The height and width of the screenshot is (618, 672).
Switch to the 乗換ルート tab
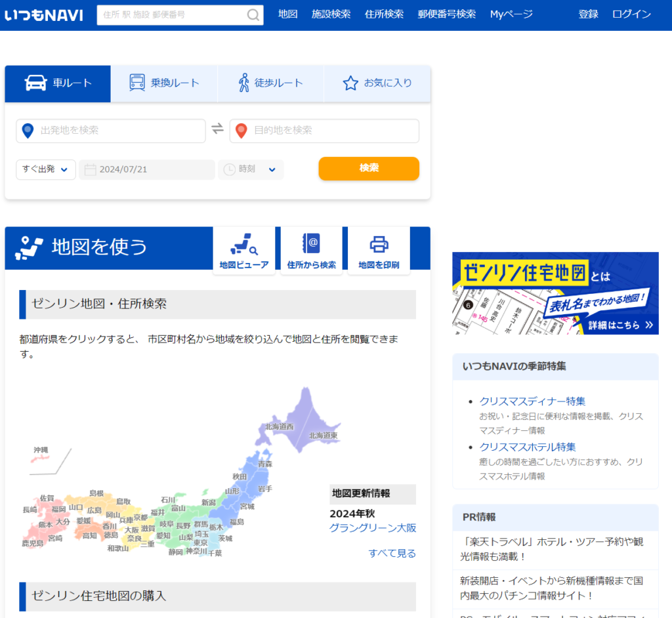[x=164, y=83]
